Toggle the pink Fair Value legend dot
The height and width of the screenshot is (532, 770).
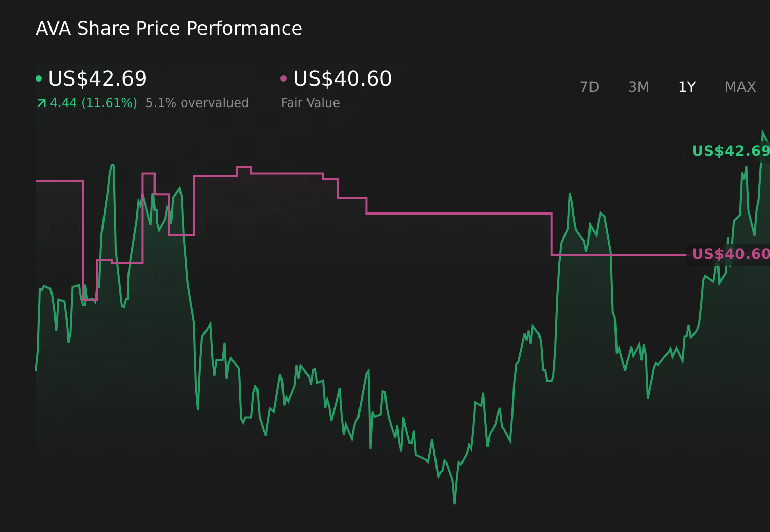(x=284, y=78)
